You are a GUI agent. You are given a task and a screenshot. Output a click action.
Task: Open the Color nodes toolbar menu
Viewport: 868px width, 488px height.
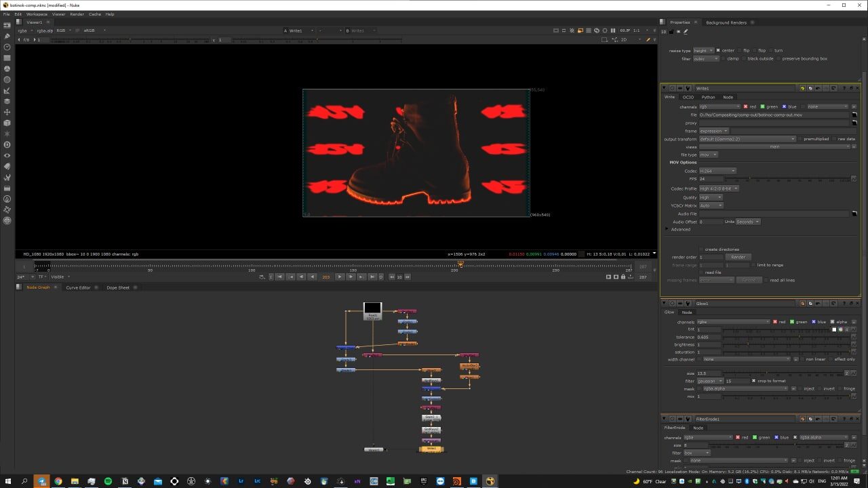tap(7, 68)
